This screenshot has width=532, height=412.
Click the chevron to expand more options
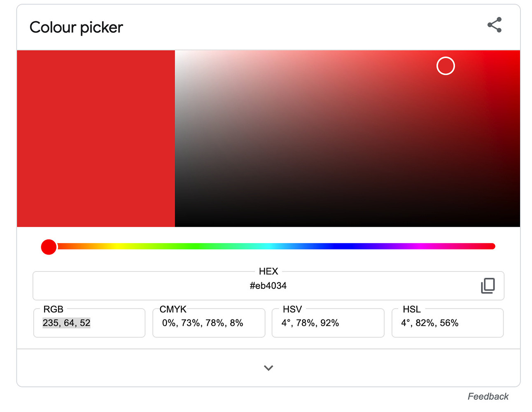[268, 368]
